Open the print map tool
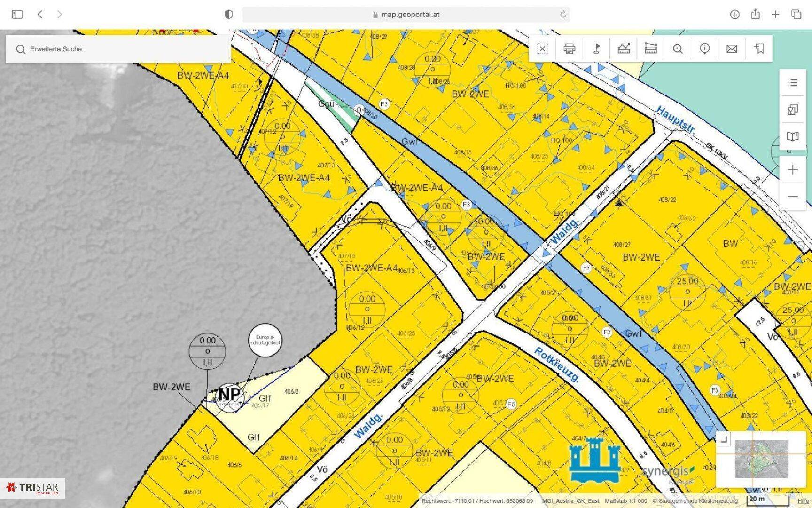Screen dimensions: 812x508 click(569, 48)
